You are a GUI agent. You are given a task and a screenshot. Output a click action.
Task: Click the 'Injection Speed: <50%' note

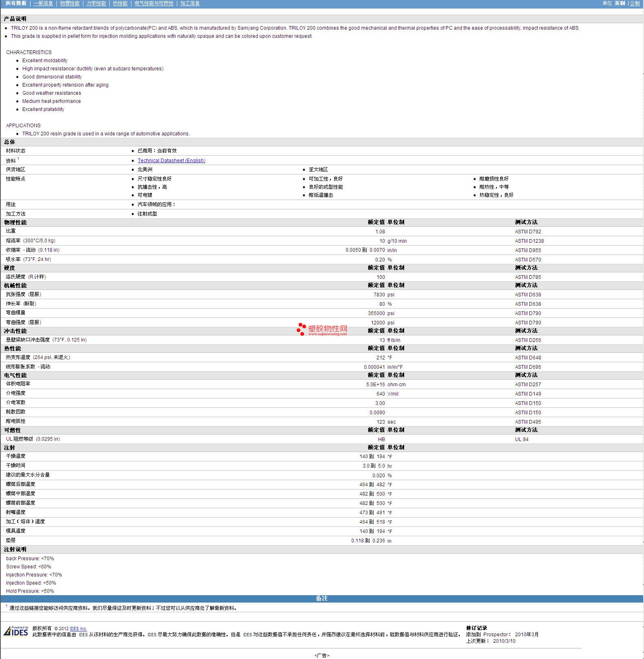(x=31, y=583)
